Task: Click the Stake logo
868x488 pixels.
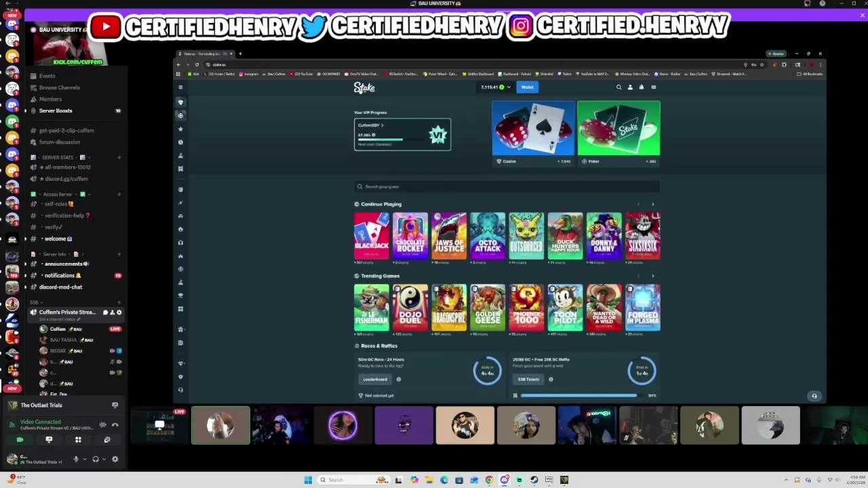Action: click(364, 87)
